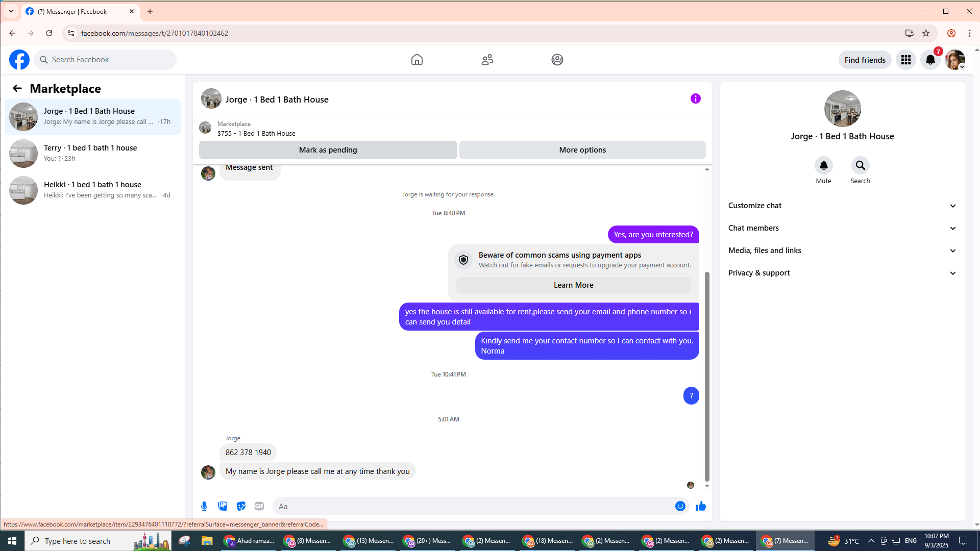This screenshot has height=551, width=980.
Task: Open the Facebook home logo
Action: (19, 60)
